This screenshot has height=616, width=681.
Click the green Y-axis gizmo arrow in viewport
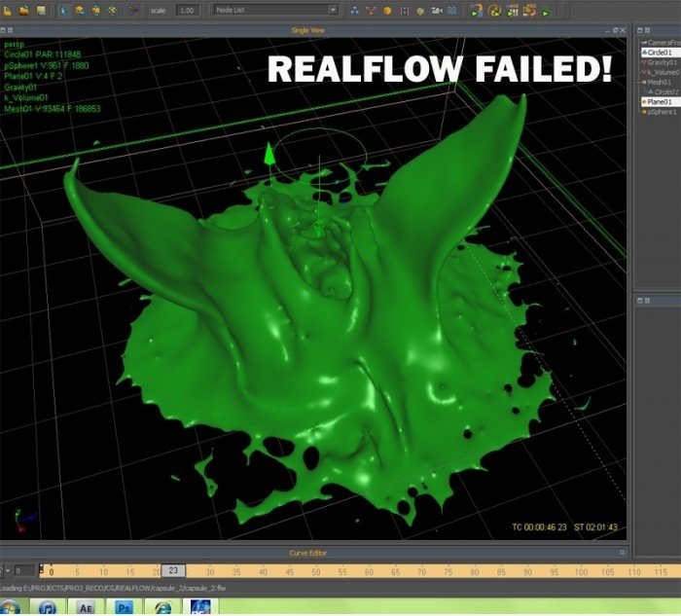tap(269, 154)
